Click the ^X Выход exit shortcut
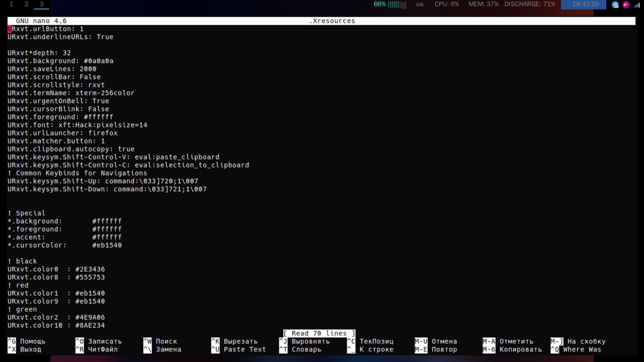This screenshot has height=362, width=644. pyautogui.click(x=25, y=349)
